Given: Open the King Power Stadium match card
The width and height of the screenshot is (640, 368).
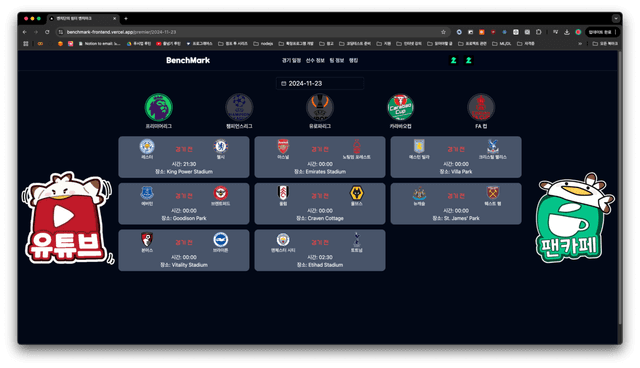Looking at the screenshot, I should 184,157.
